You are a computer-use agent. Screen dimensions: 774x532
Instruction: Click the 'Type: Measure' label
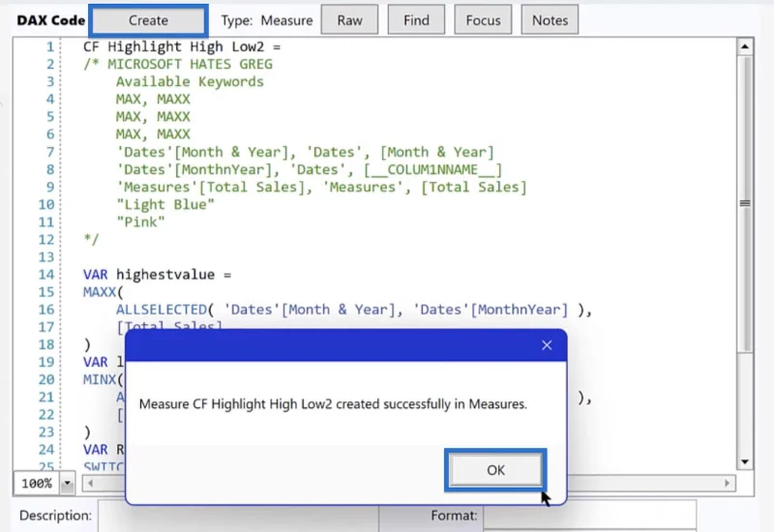[x=267, y=20]
